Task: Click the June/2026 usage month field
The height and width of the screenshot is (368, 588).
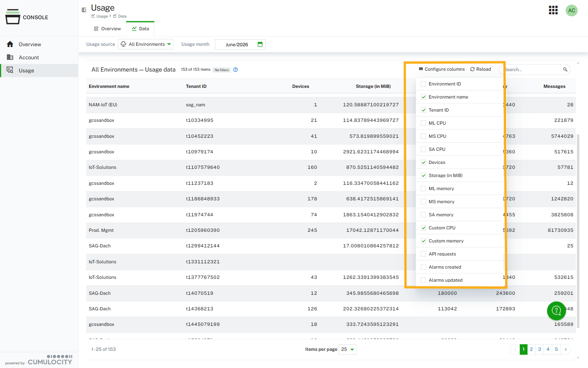Action: pyautogui.click(x=240, y=44)
